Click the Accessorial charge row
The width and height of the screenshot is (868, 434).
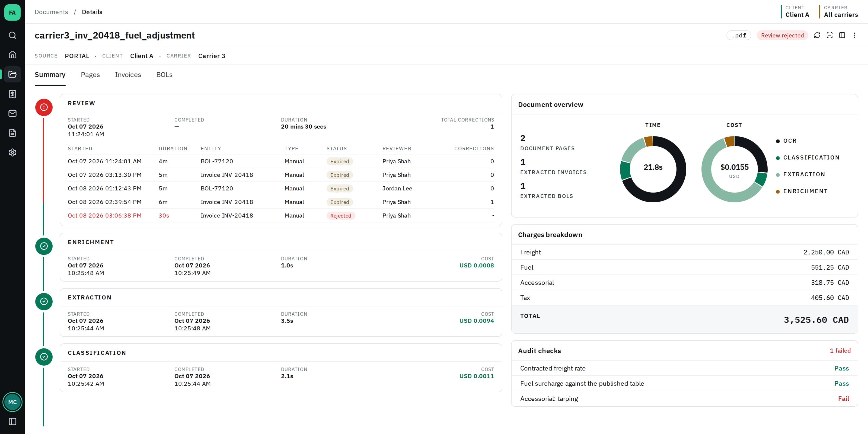point(684,282)
